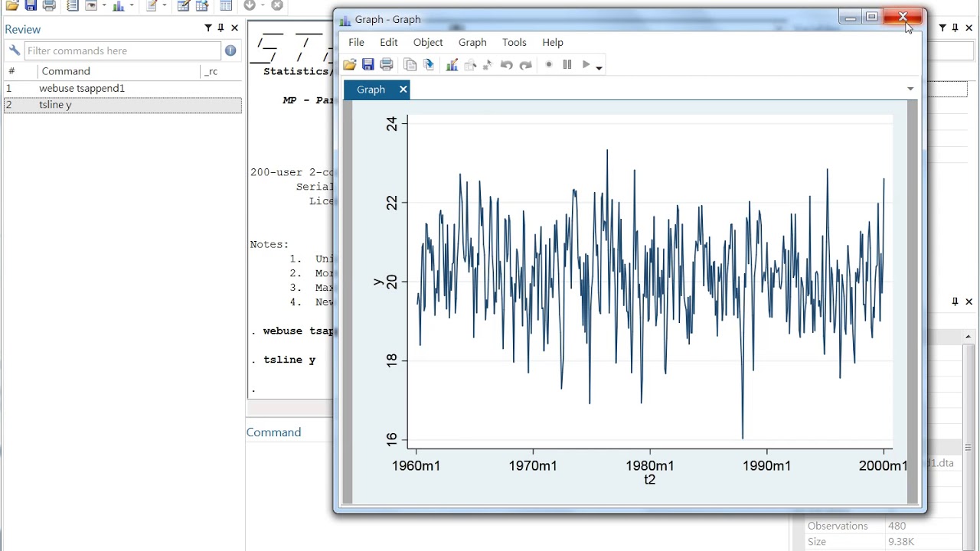
Task: Click Save icon in main Stata toolbar
Action: [31, 5]
